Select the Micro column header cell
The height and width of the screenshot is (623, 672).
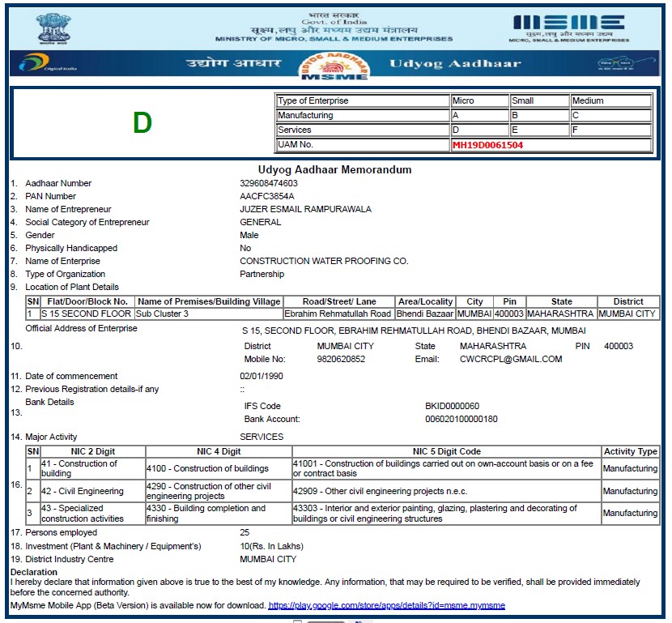[x=479, y=101]
